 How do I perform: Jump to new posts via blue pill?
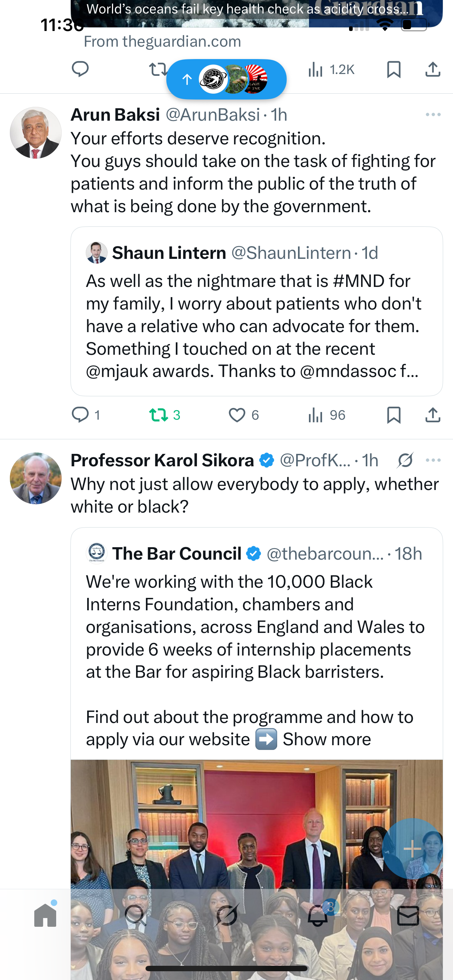[x=226, y=79]
